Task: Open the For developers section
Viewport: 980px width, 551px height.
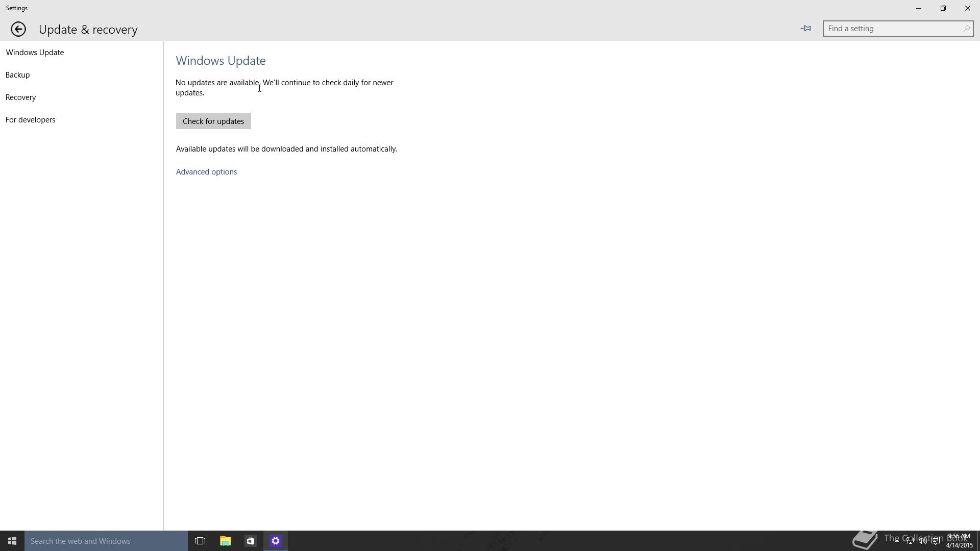Action: 31,120
